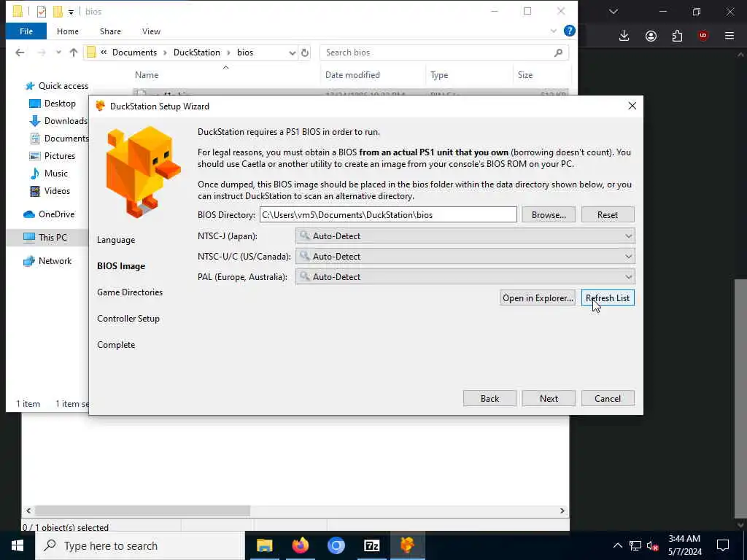Open Share ribbon tab in Explorer
Viewport: 747px width, 560px height.
click(x=110, y=31)
